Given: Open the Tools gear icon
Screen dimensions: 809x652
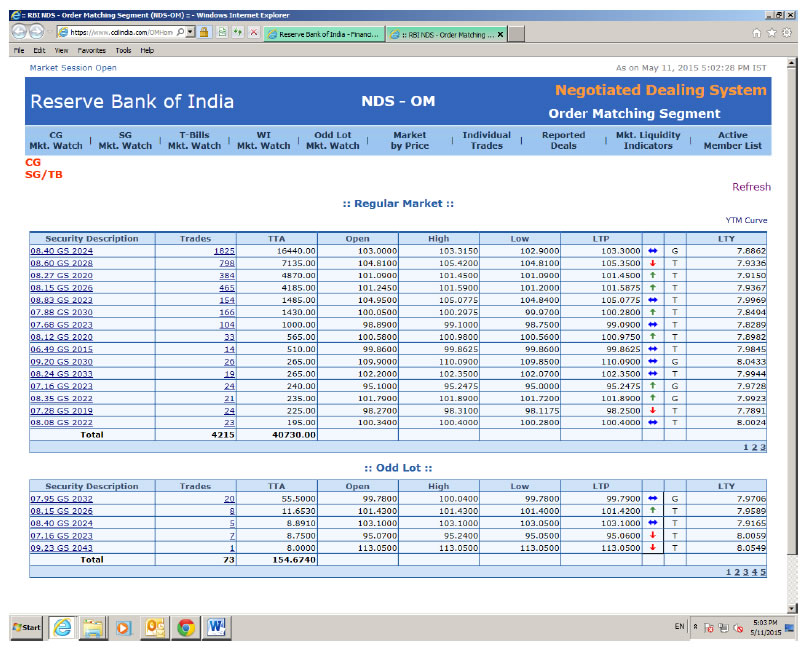Looking at the screenshot, I should tap(787, 32).
